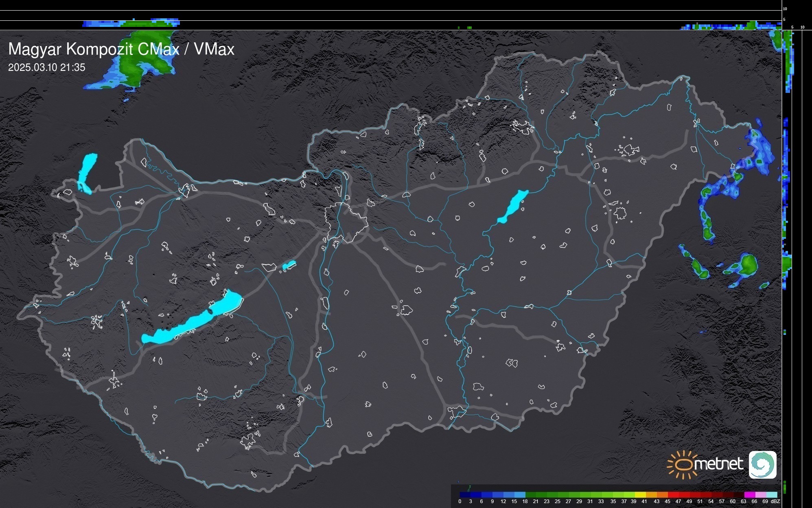This screenshot has height=508, width=812.
Task: Click the dBZ unit label on legend
Action: tap(775, 501)
